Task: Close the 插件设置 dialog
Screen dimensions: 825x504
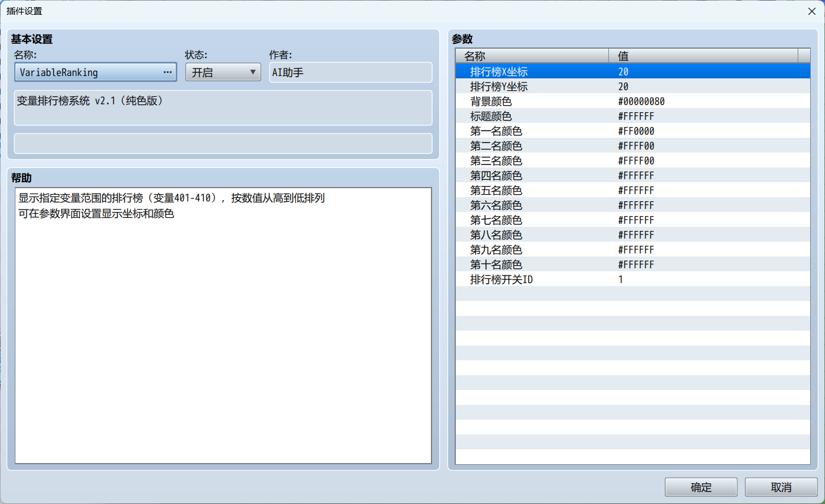Action: 811,11
